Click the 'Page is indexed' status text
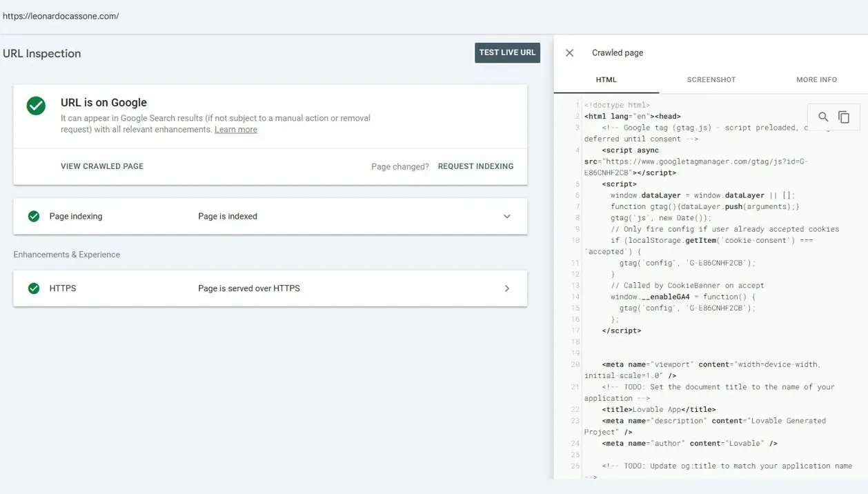 click(228, 217)
